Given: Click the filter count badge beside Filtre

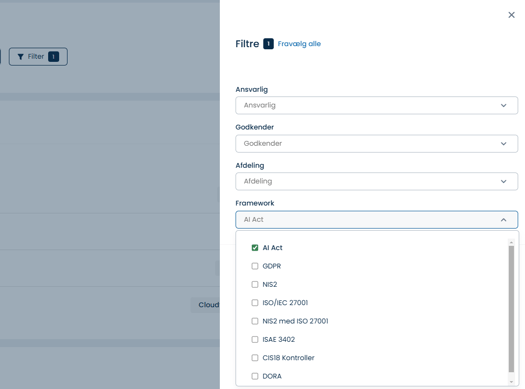Looking at the screenshot, I should click(x=268, y=44).
